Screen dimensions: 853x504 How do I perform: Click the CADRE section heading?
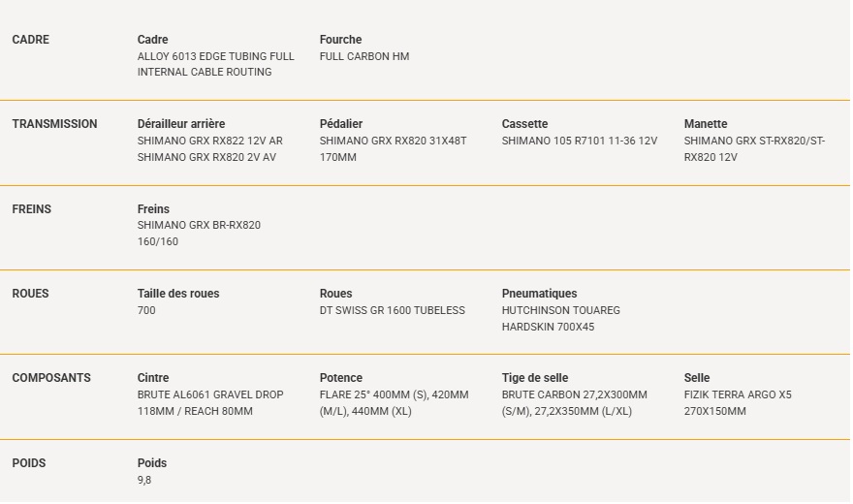click(30, 40)
